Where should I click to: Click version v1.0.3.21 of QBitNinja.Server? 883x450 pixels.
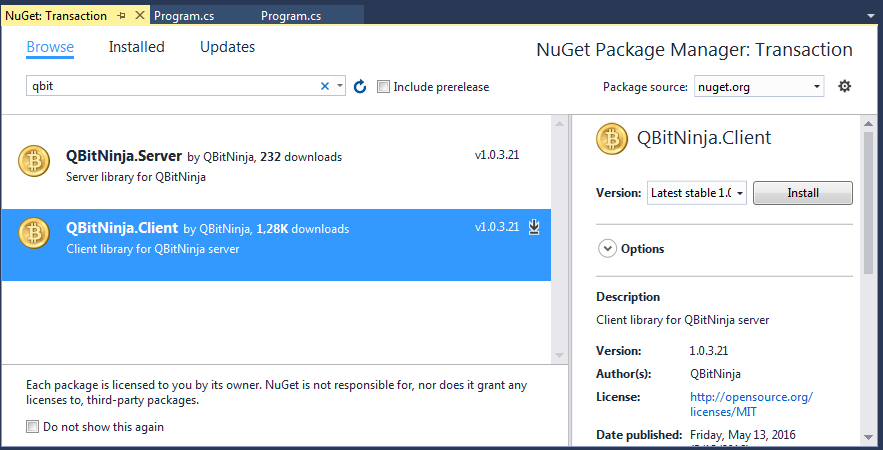(497, 155)
